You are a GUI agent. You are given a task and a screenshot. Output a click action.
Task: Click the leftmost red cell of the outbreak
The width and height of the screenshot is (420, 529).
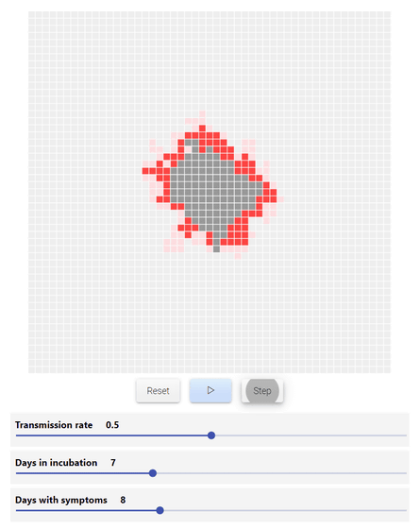[145, 171]
